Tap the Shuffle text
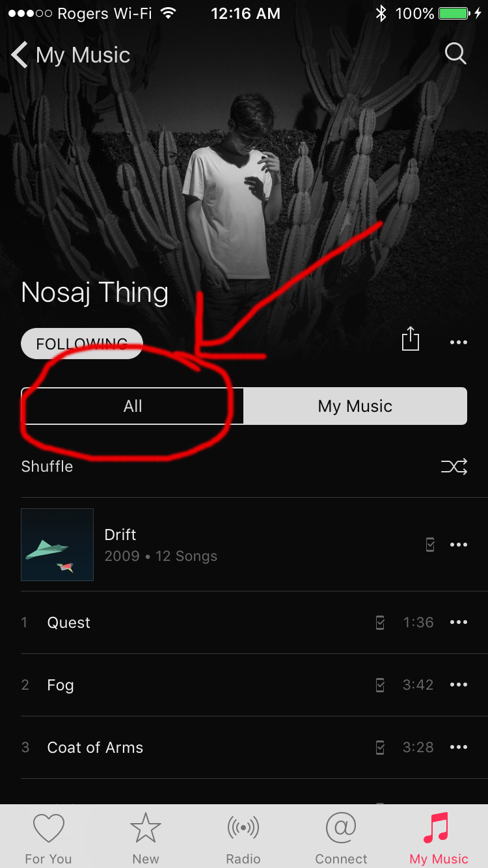 (x=47, y=467)
